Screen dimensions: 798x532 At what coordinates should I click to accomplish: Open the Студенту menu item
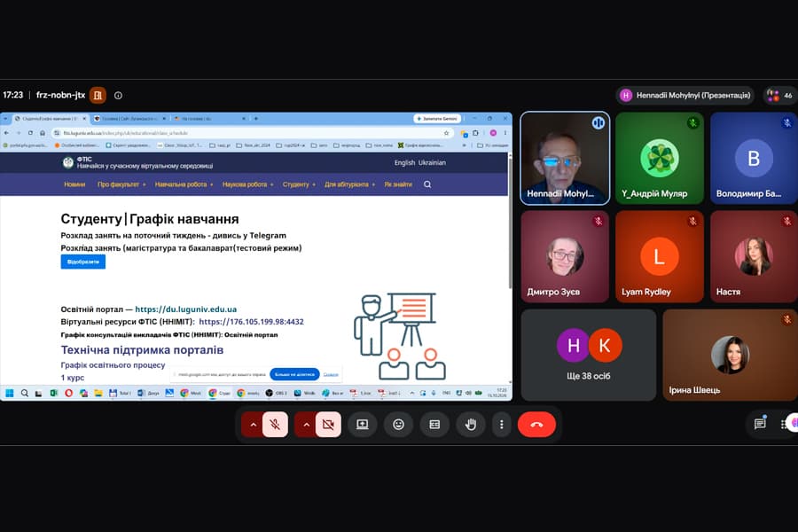[299, 184]
